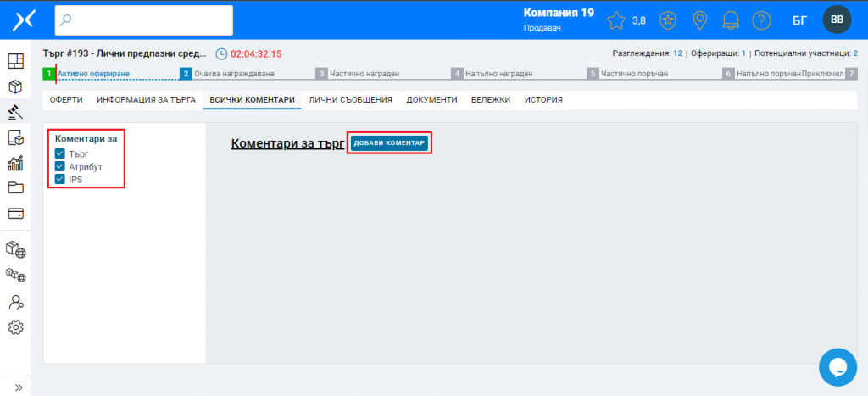868x396 pixels.
Task: Click step 2 Очаква награждаване in progress bar
Action: pyautogui.click(x=219, y=74)
